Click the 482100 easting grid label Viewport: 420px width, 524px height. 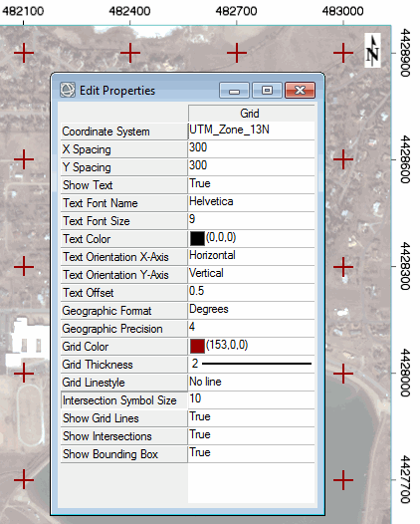23,11
